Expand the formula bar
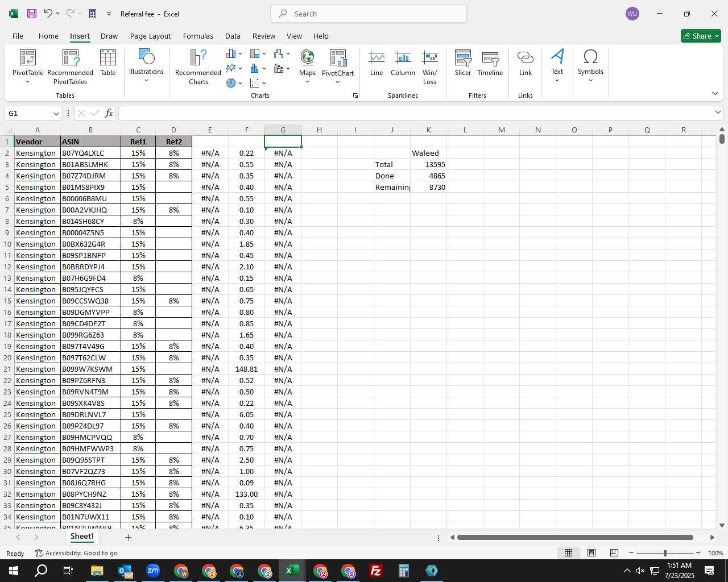Screen dimensions: 728x582 (x=718, y=113)
